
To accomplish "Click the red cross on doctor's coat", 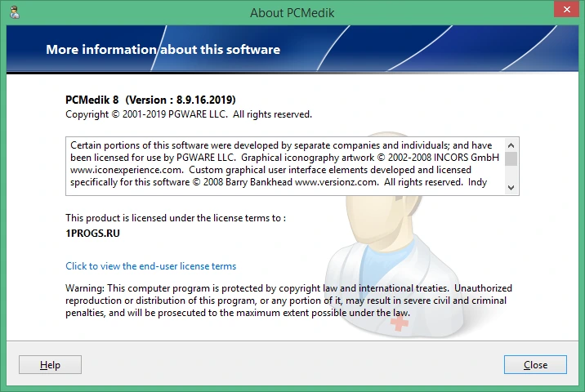I will [x=400, y=322].
